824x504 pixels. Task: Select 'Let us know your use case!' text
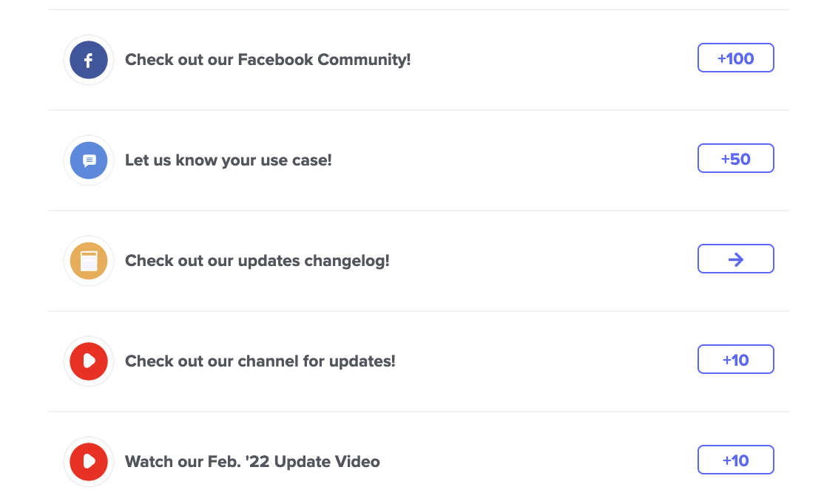click(228, 160)
